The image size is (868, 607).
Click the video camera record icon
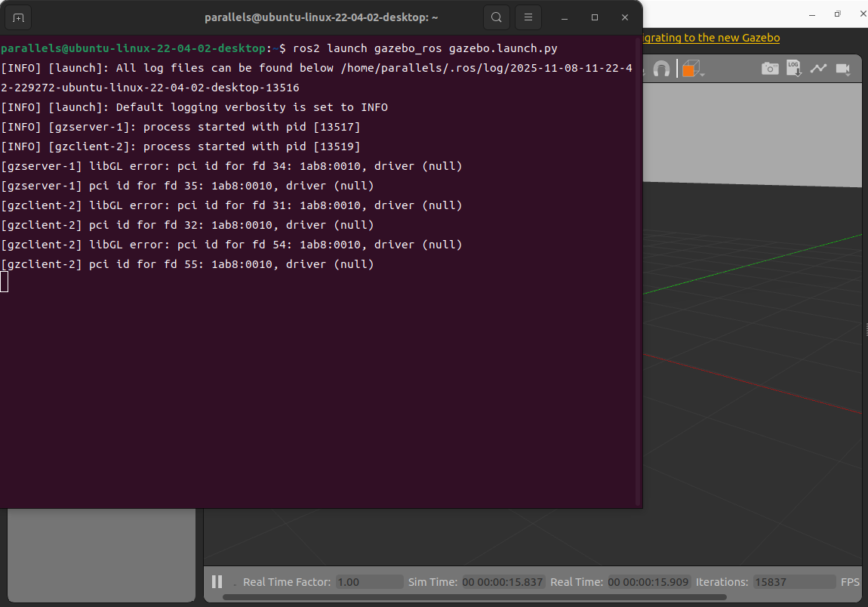point(842,69)
